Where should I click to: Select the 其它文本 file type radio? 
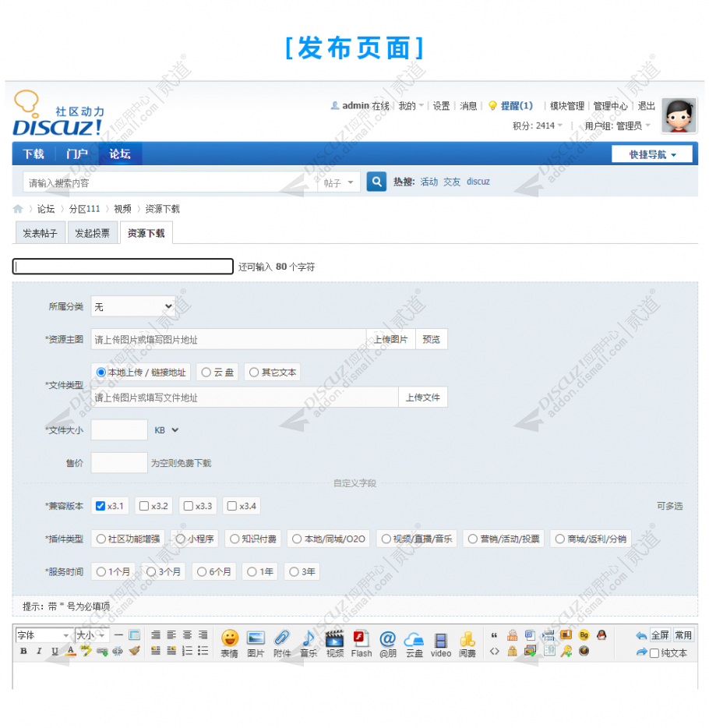click(273, 373)
